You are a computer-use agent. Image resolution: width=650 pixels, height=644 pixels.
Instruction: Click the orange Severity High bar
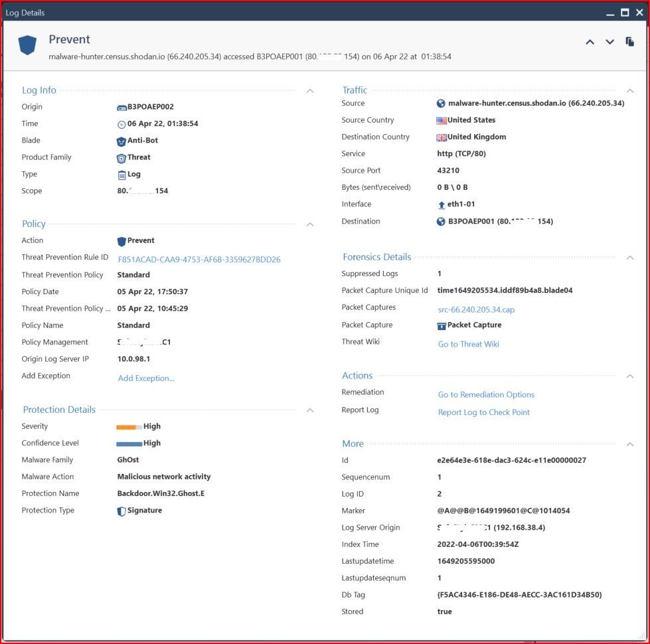(x=129, y=428)
